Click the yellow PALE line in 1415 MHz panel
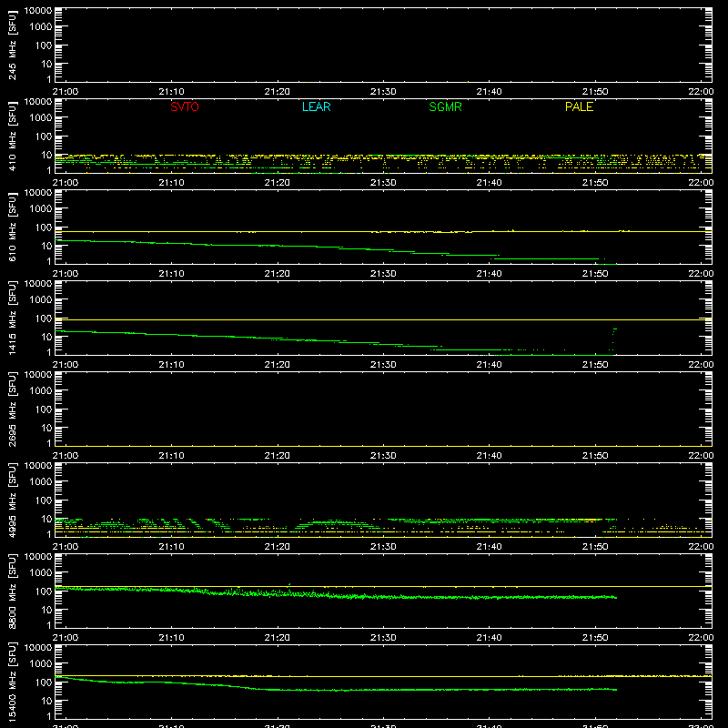The height and width of the screenshot is (728, 728). 383,320
